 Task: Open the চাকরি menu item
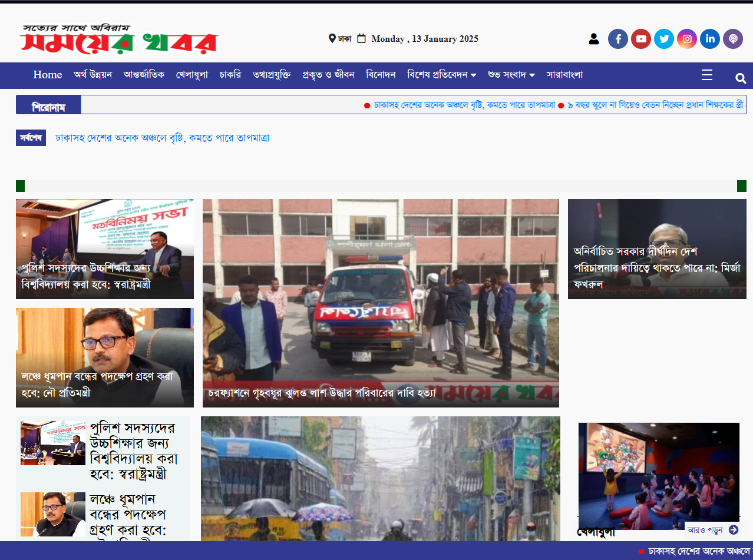tap(230, 75)
